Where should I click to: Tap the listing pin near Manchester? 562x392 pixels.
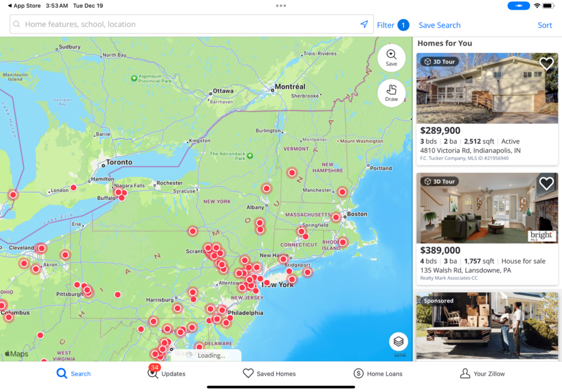(x=342, y=192)
